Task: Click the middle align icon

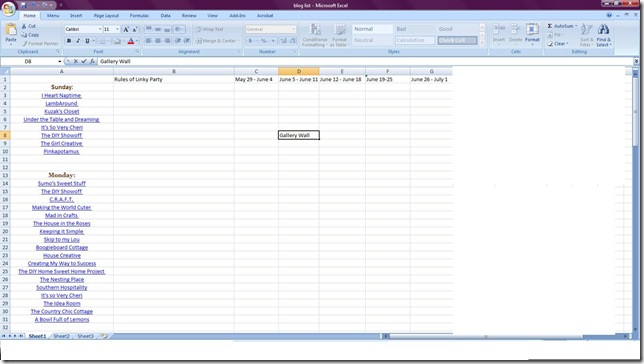Action: (x=158, y=29)
